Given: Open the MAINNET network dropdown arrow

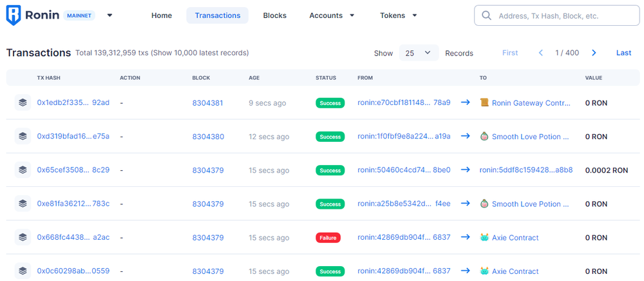Looking at the screenshot, I should (x=109, y=15).
